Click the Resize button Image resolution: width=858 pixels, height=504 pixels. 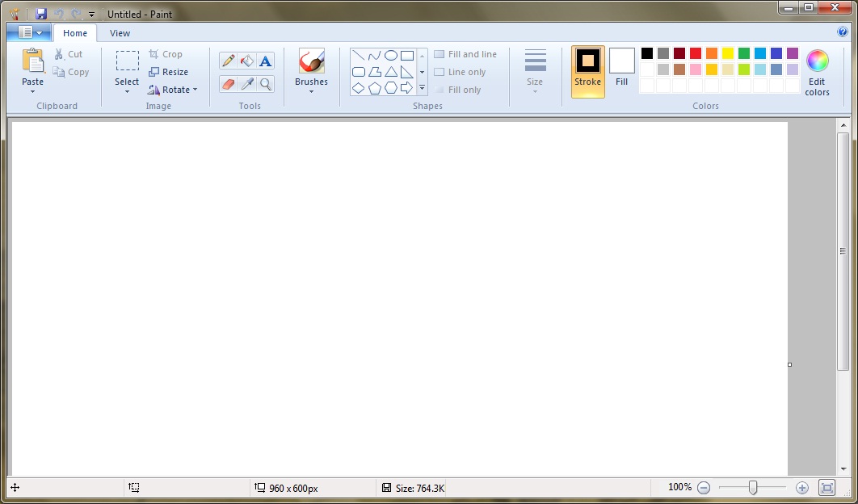(x=168, y=72)
